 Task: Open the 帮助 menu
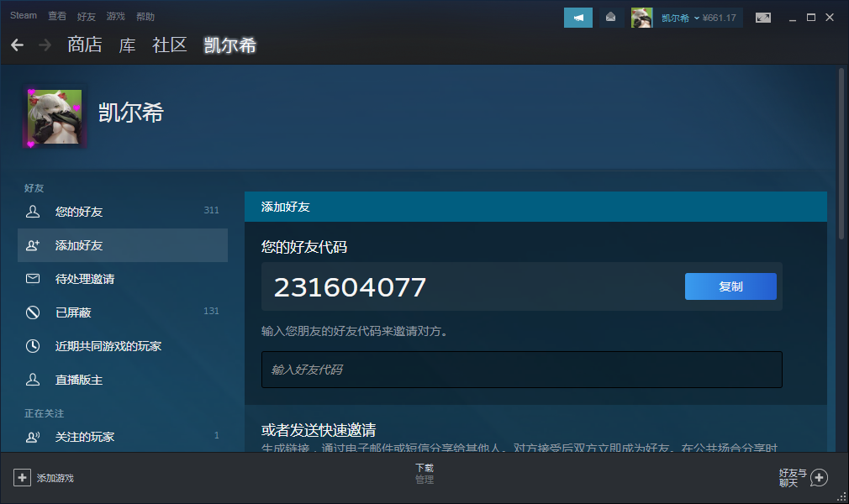[x=145, y=17]
